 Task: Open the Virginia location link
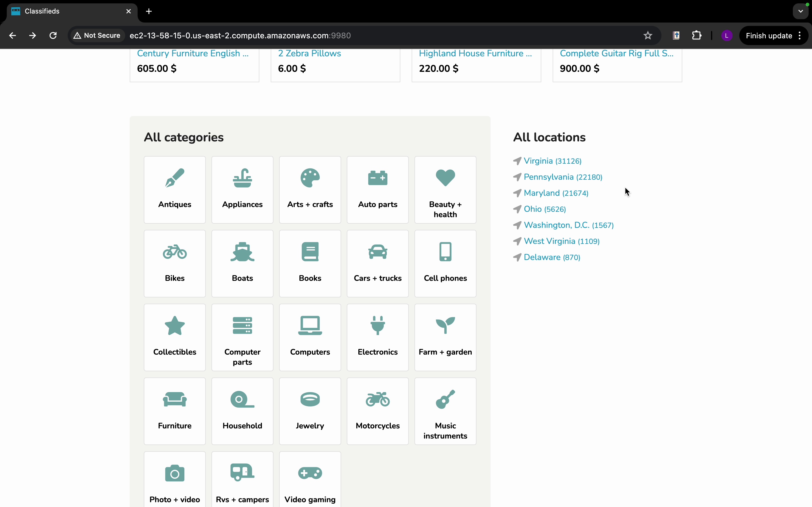click(x=538, y=161)
